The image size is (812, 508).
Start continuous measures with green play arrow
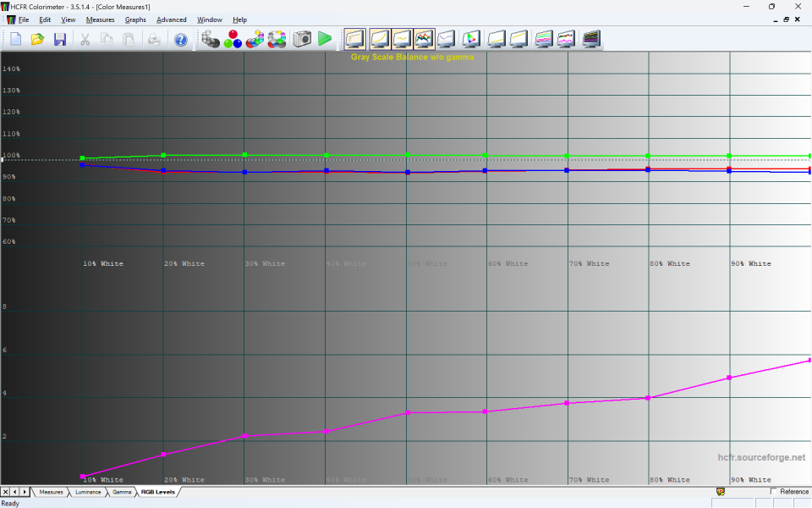[x=325, y=39]
